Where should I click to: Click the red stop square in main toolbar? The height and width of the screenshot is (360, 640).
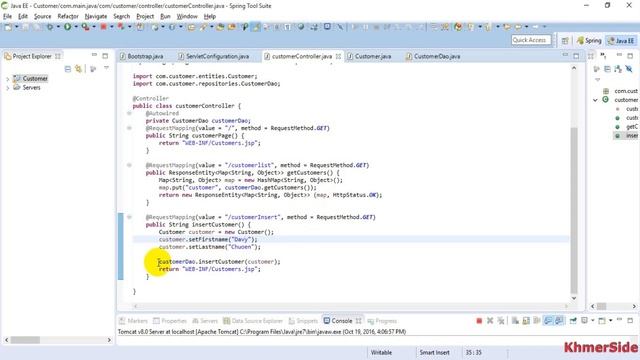103,27
